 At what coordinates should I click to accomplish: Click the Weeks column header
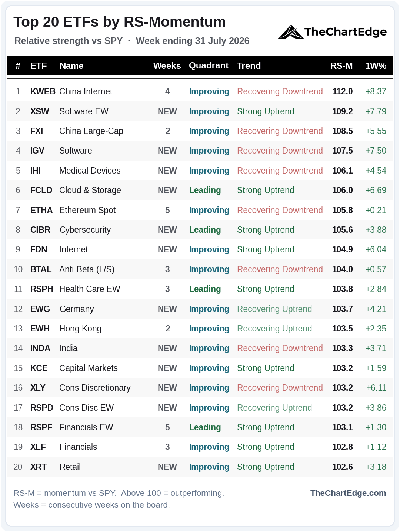tap(167, 66)
